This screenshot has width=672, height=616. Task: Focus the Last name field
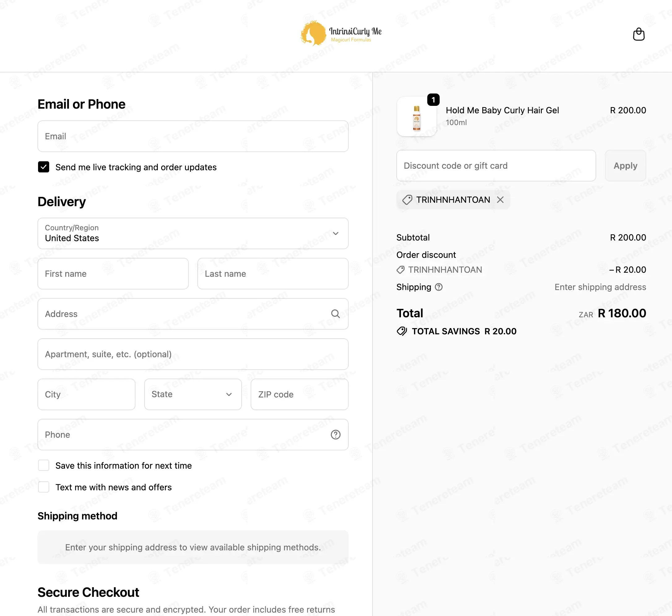coord(273,273)
